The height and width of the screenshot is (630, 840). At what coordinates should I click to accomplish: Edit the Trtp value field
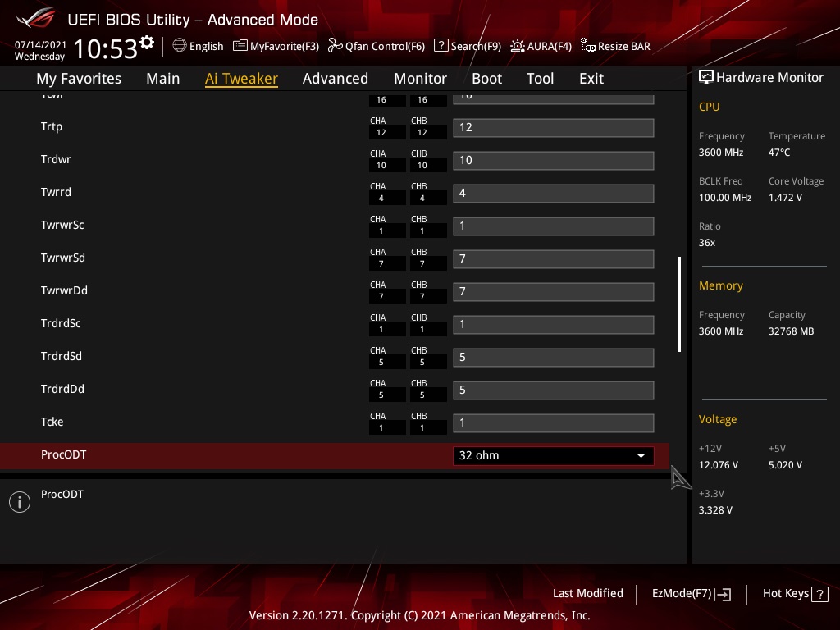coord(554,127)
